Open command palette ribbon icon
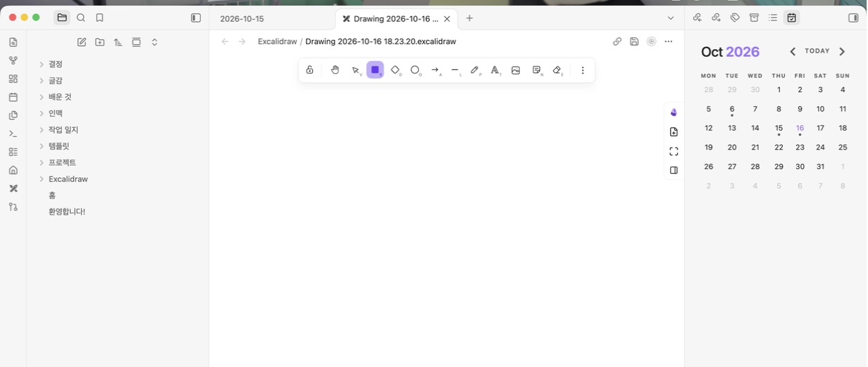868x367 pixels. tap(13, 134)
